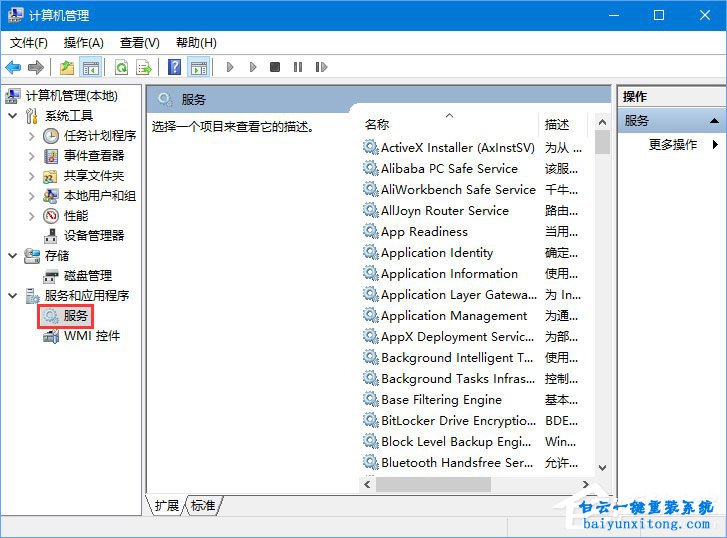Click the vertical scrollbar thumb

point(602,142)
